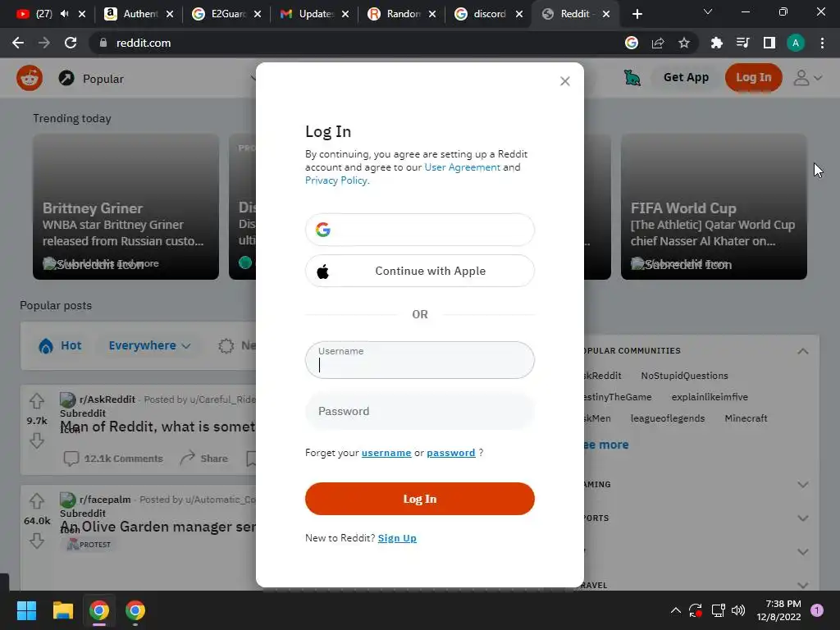Open the Everywhere location dropdown
Screen dimensions: 840x630
pos(149,346)
